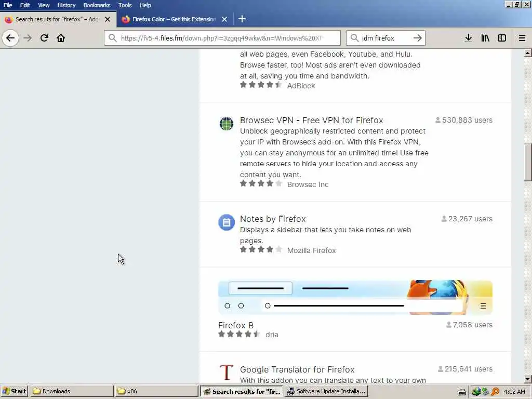Click the Firefox B theme preview image

tap(355, 297)
